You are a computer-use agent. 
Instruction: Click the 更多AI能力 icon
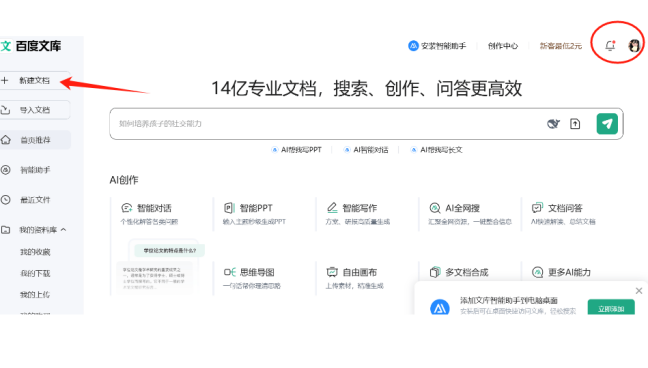[537, 272]
